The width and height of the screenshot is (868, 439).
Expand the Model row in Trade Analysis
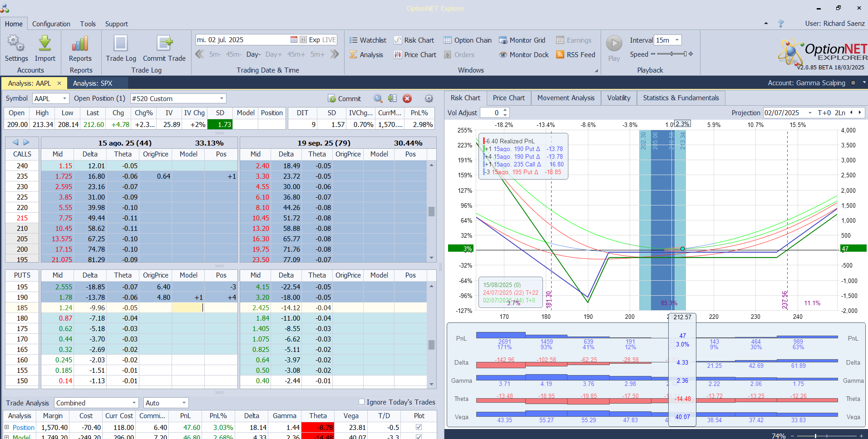7,437
